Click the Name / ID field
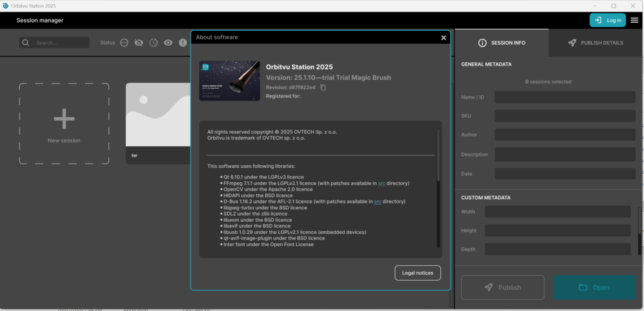The height and width of the screenshot is (311, 644). tap(565, 97)
